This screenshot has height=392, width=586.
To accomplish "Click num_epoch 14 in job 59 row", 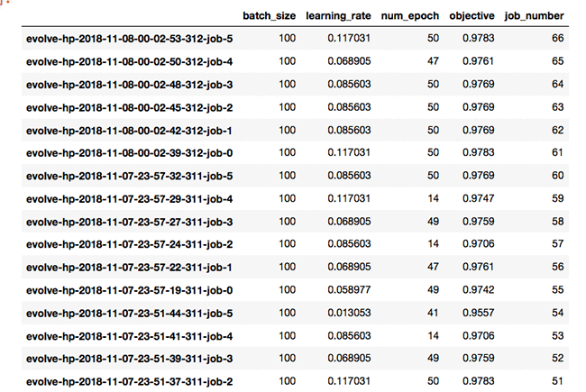I will 433,198.
